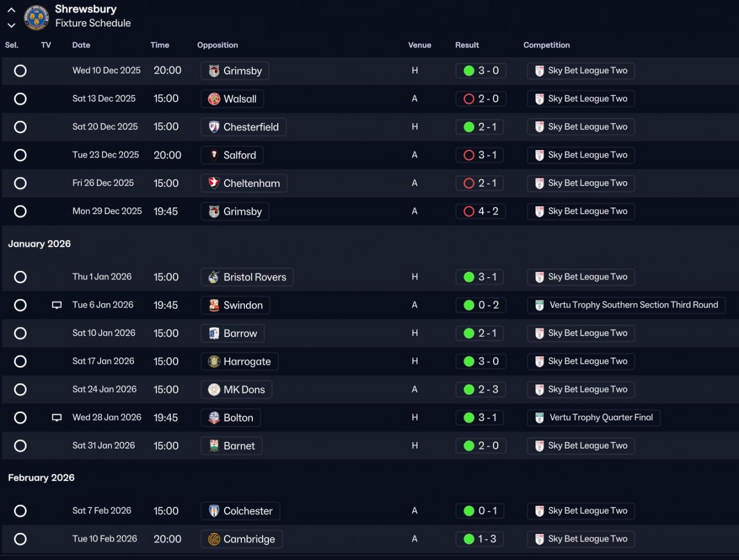Click Vertu Trophy Quarter Final competition icon
This screenshot has width=739, height=560.
coord(540,418)
